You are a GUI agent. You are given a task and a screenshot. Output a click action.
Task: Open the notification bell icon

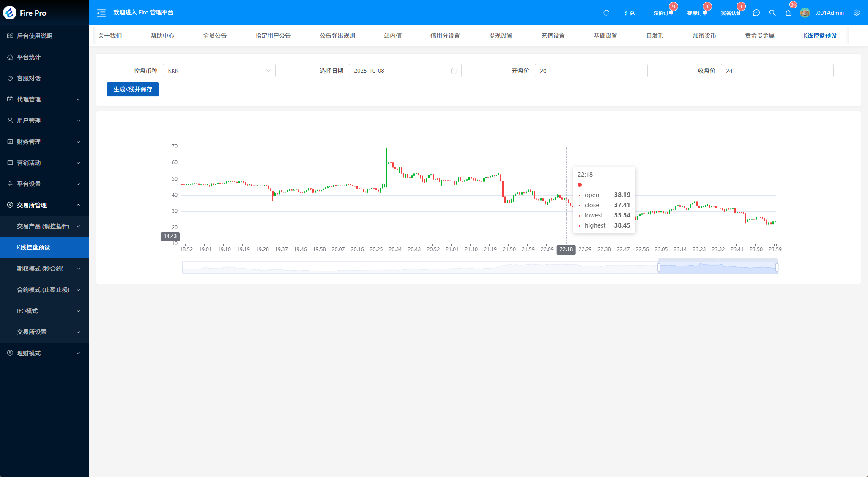[788, 13]
